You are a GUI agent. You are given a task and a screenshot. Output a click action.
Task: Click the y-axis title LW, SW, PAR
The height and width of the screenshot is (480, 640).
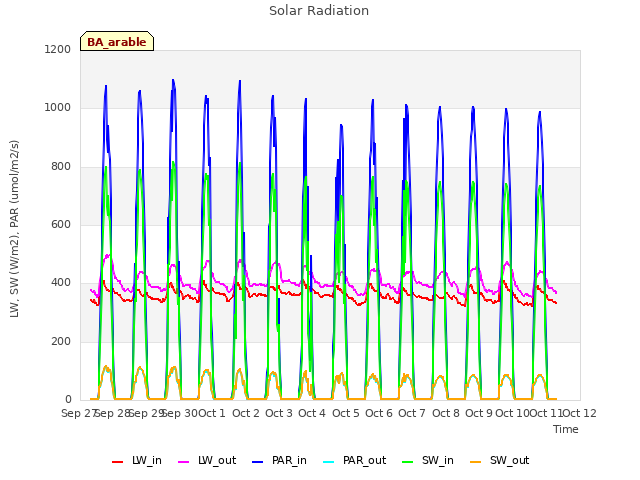(x=14, y=229)
